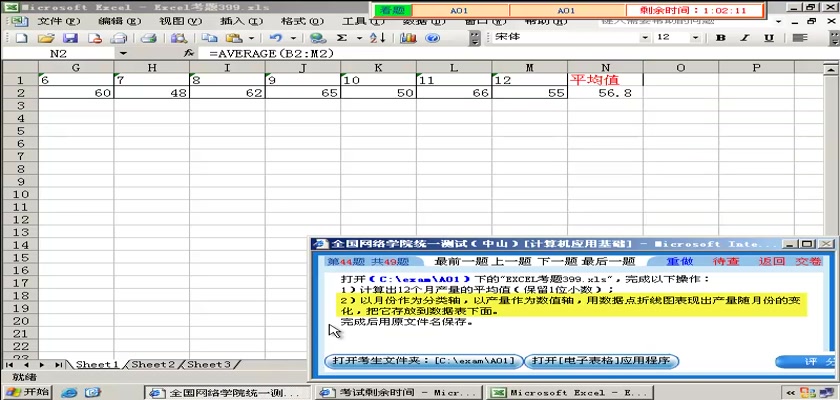The image size is (840, 400).
Task: Launch Internet Explorer from quick launch
Action: (x=69, y=393)
